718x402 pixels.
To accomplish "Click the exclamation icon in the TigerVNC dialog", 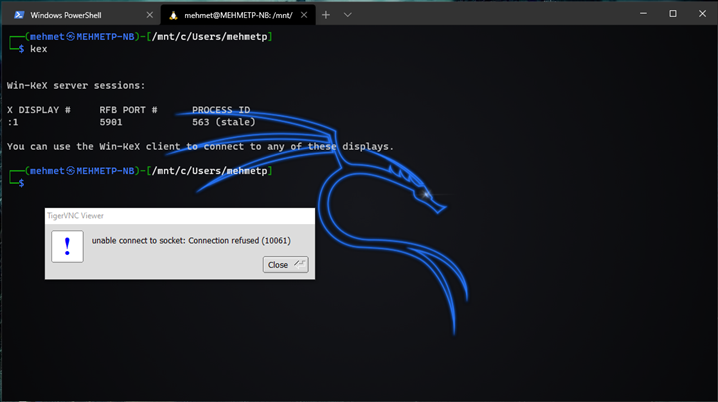I will [67, 246].
